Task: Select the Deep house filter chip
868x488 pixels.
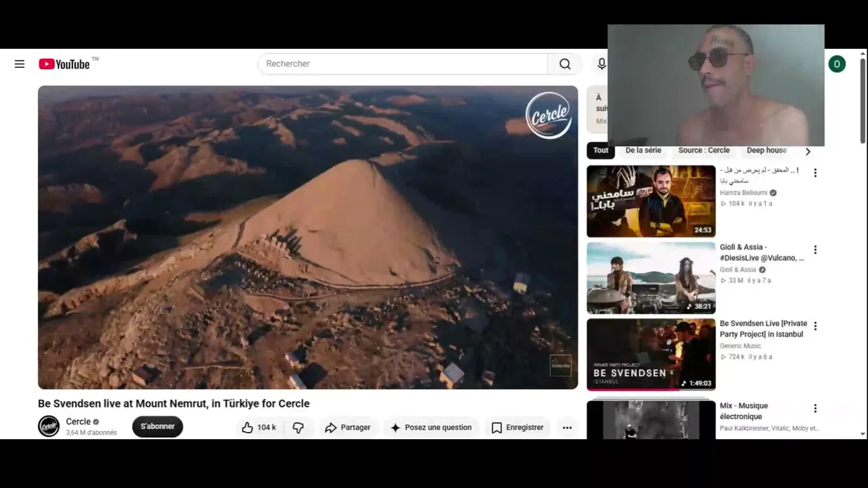Action: pyautogui.click(x=766, y=150)
